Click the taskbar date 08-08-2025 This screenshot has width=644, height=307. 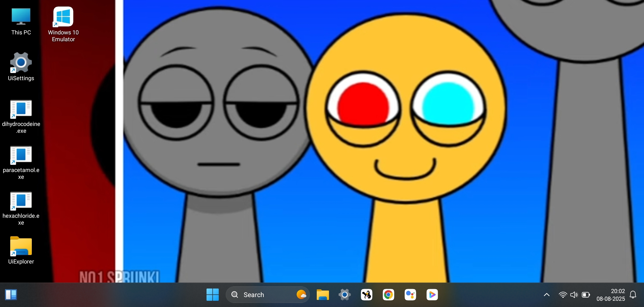click(x=610, y=299)
